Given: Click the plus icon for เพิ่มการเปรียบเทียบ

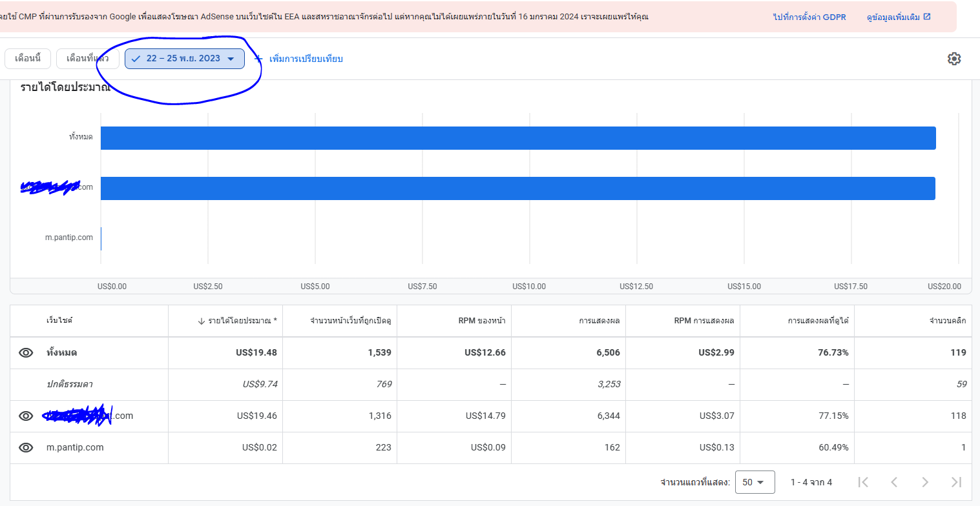Looking at the screenshot, I should (258, 59).
